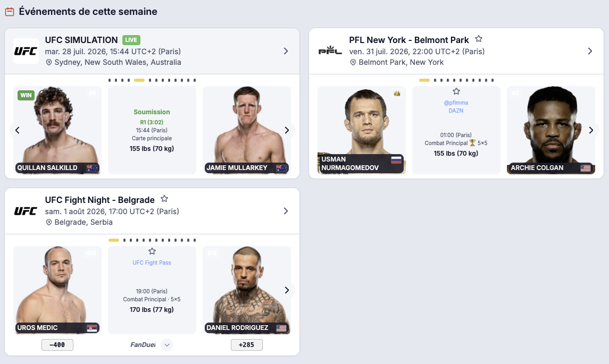Star the Medic vs Rodriguez fight

152,251
